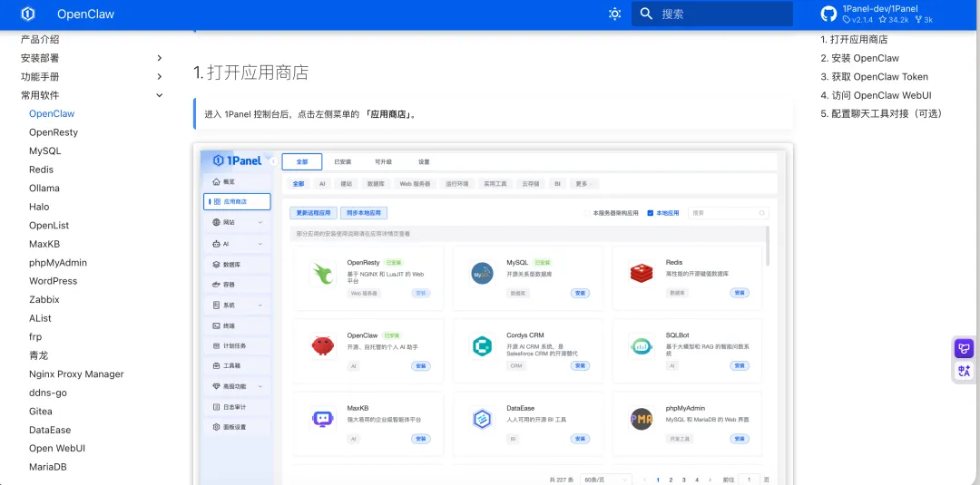
Task: Select the 运行环境 category filter chip
Action: click(456, 184)
